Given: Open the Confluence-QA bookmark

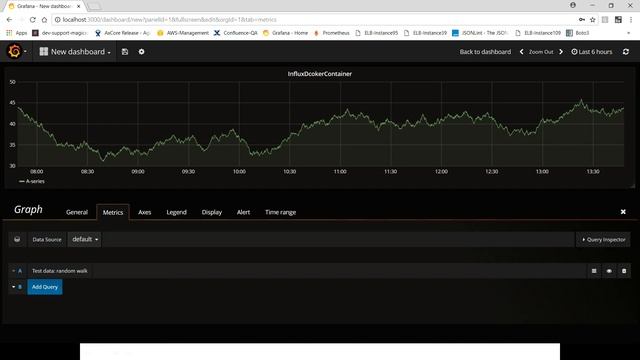Looking at the screenshot, I should 236,33.
